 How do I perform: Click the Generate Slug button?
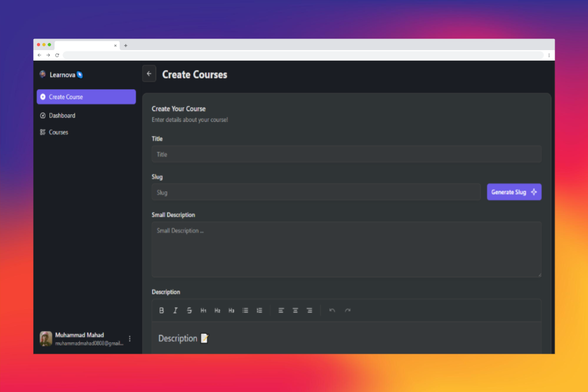coord(514,192)
